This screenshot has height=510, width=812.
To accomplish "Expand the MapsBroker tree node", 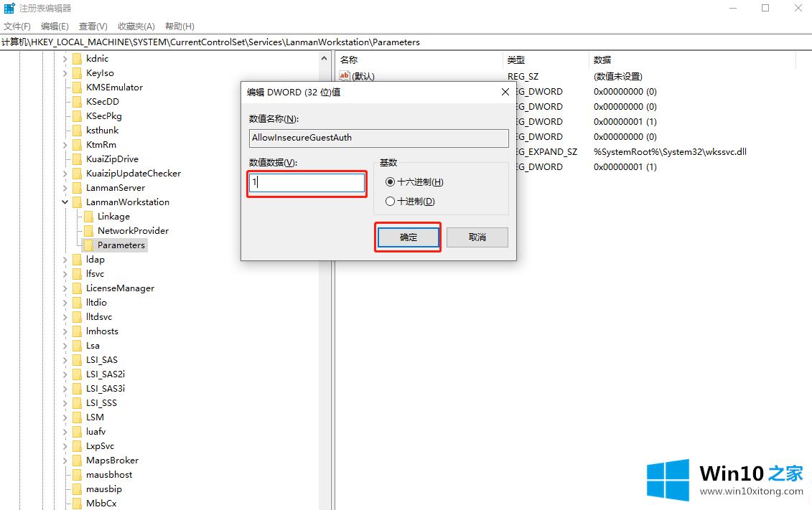I will (65, 461).
